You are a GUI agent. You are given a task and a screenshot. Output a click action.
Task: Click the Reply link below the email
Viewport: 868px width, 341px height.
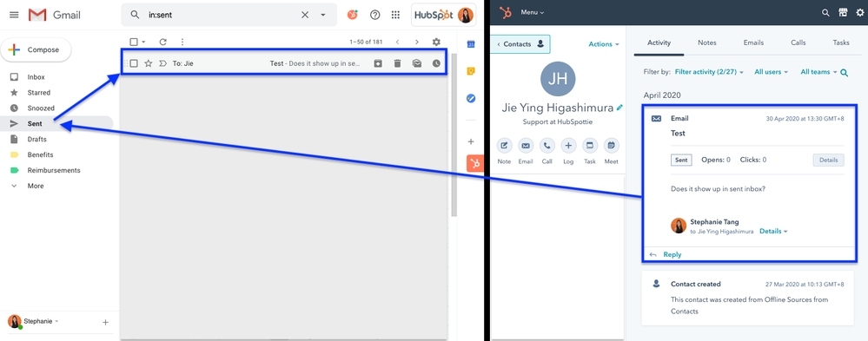(x=672, y=255)
